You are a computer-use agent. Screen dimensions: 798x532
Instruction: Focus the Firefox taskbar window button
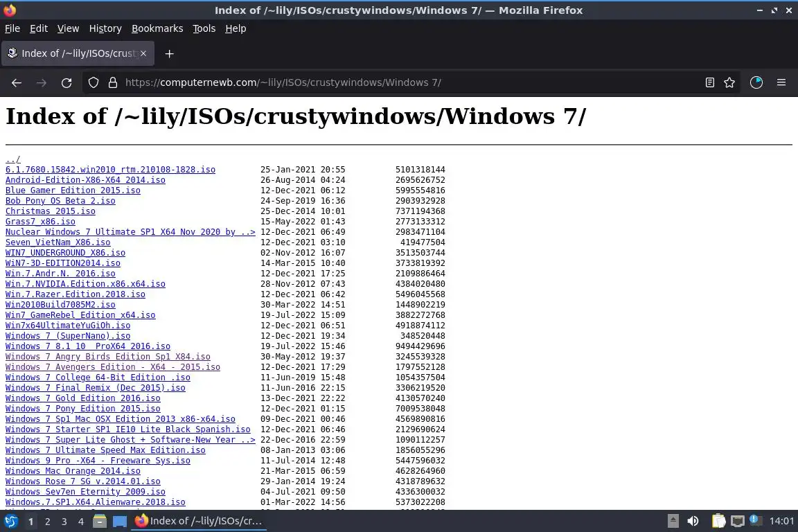tap(199, 521)
